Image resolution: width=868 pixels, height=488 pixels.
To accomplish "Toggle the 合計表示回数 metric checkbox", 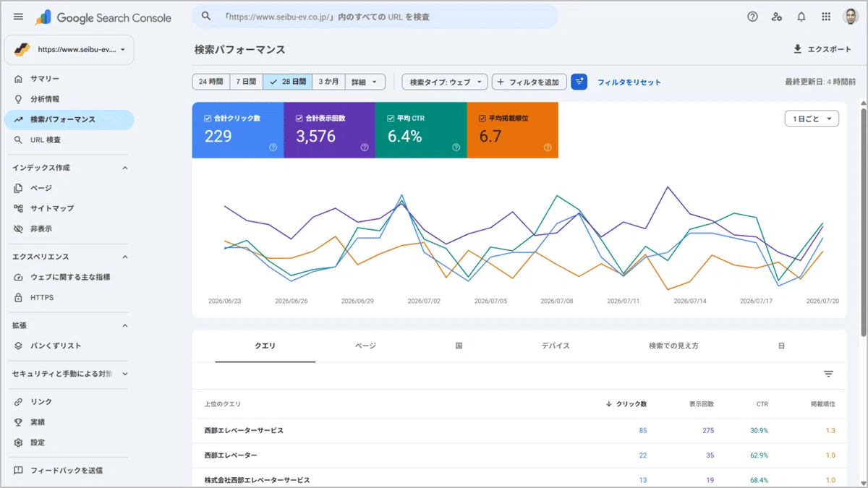I will 299,118.
